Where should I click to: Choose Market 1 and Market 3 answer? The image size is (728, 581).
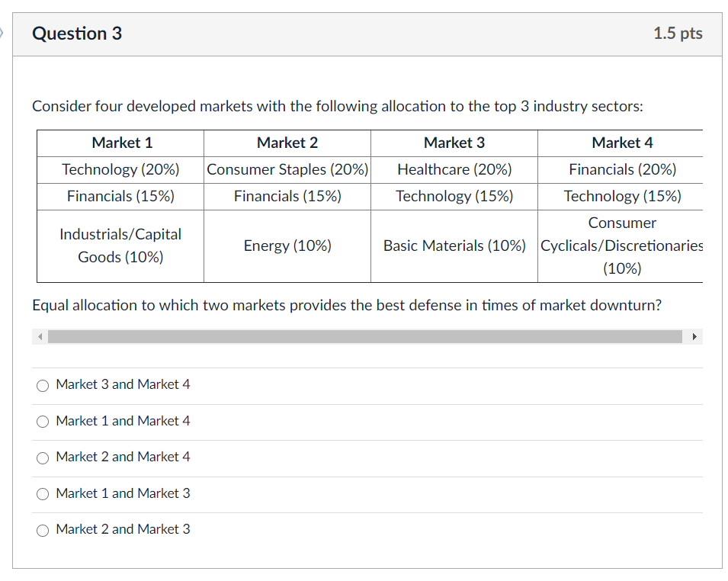(x=43, y=494)
